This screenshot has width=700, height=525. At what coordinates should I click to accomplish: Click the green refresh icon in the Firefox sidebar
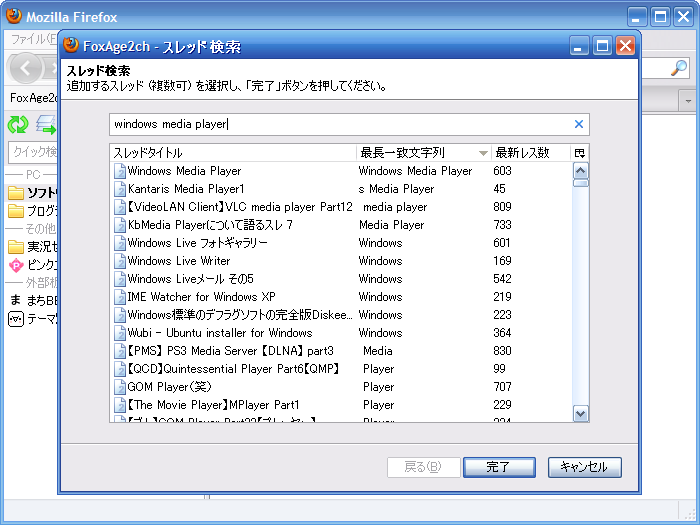[18, 125]
